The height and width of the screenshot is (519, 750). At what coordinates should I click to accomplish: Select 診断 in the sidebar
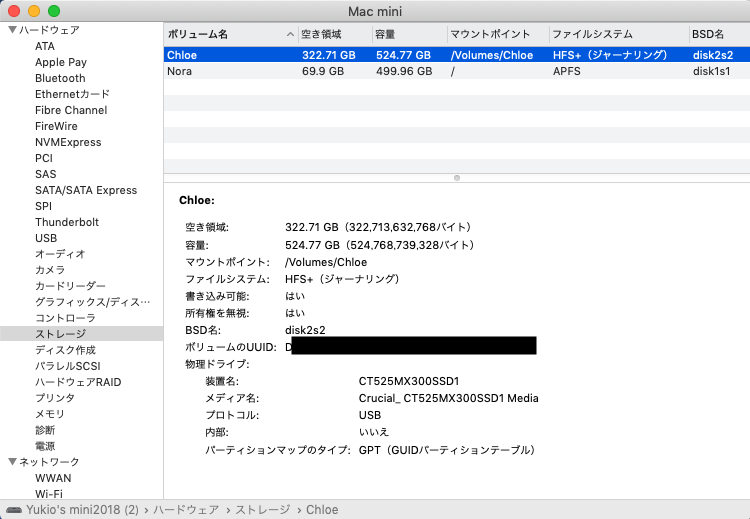[x=45, y=430]
